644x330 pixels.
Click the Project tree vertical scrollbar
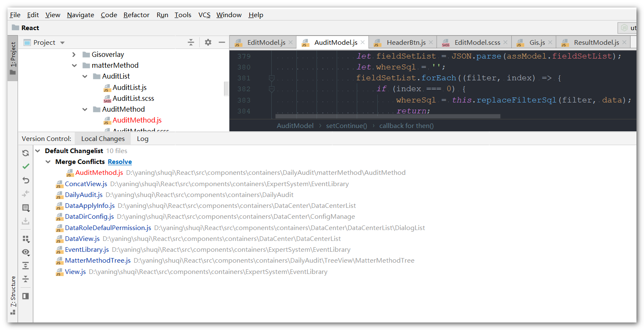[x=227, y=88]
